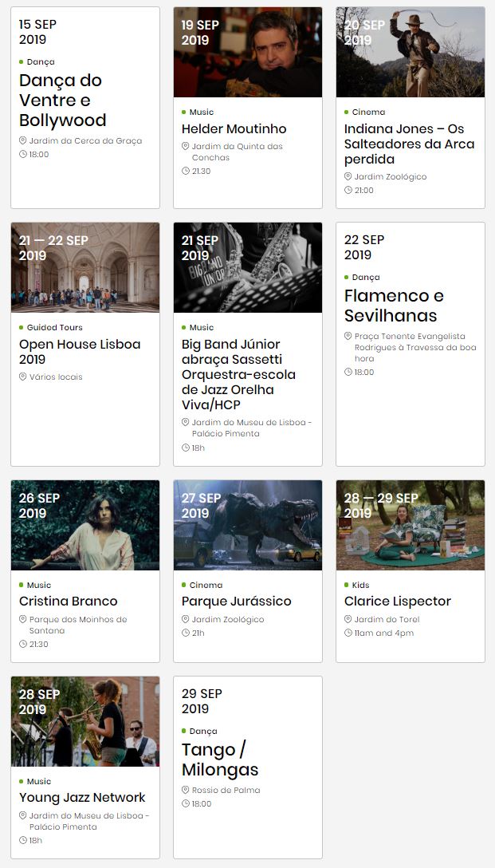Click the 22 SEP 2019 date text

click(364, 247)
